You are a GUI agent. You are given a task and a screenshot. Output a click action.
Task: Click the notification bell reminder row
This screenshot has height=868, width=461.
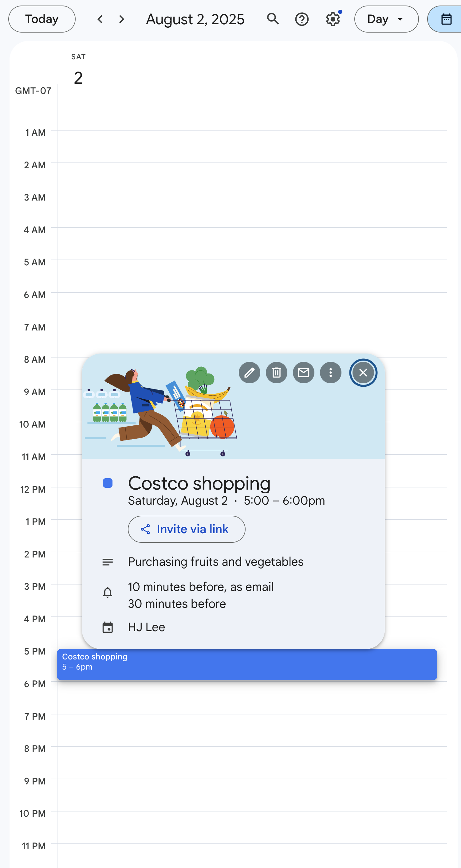[x=201, y=594]
